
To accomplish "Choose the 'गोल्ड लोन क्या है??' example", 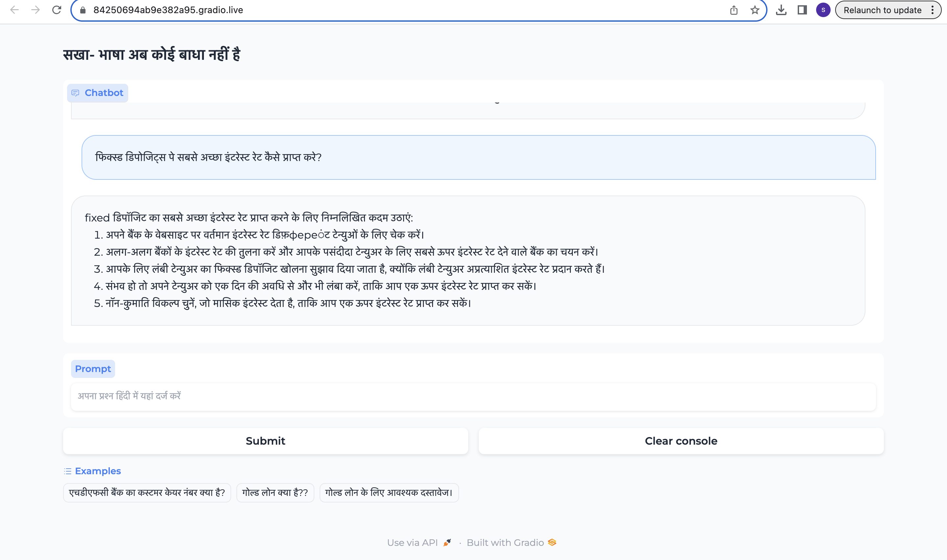I will coord(275,492).
